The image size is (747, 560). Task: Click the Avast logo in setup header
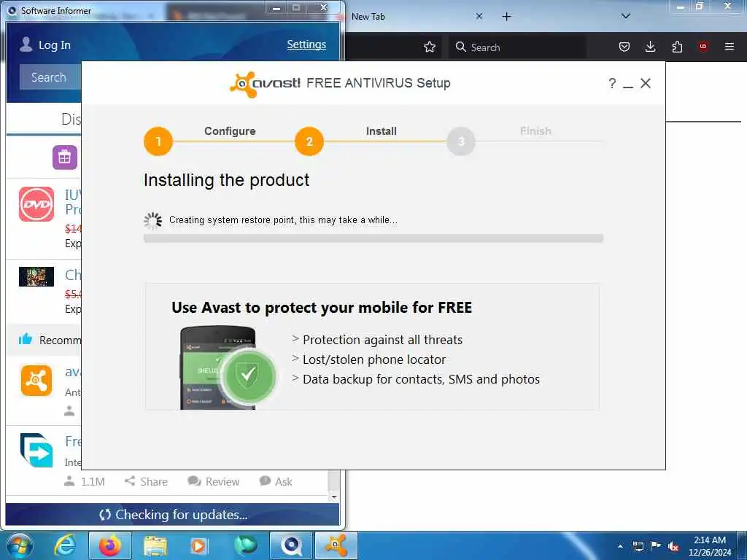pyautogui.click(x=265, y=84)
